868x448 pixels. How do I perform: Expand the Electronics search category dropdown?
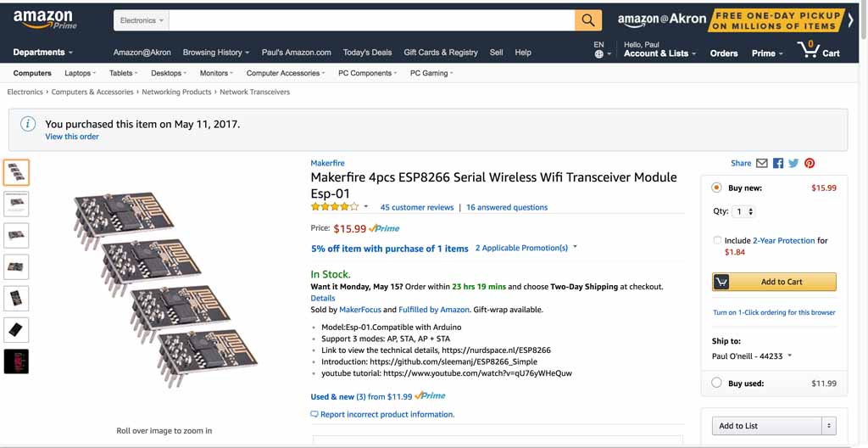click(142, 20)
